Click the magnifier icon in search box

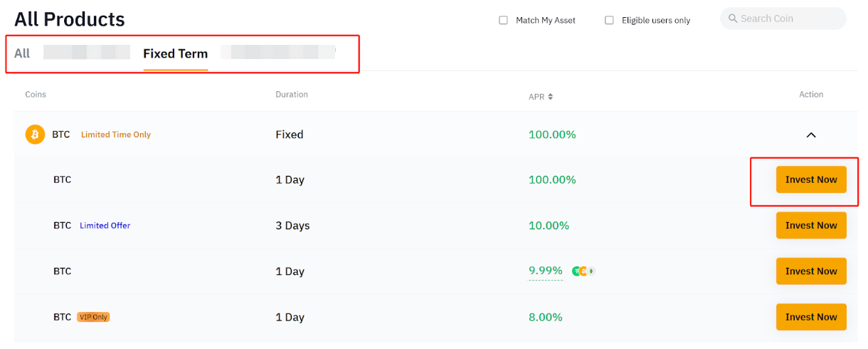[732, 19]
